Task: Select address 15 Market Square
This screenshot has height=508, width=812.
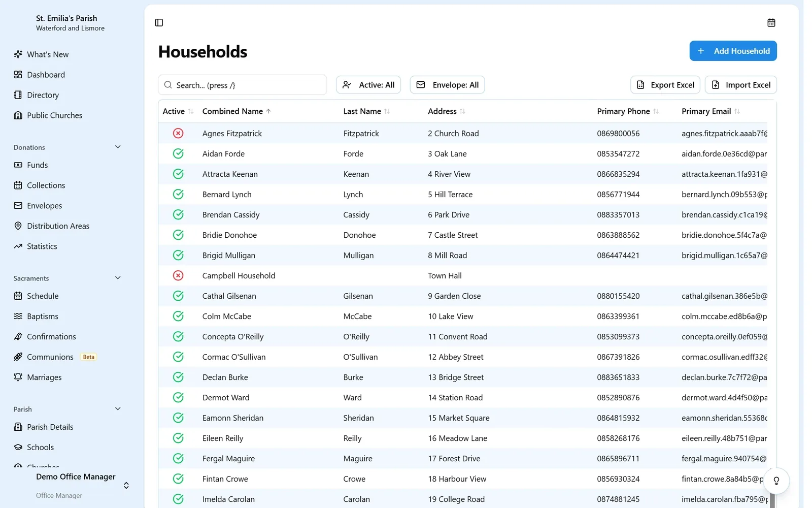Action: click(x=459, y=418)
